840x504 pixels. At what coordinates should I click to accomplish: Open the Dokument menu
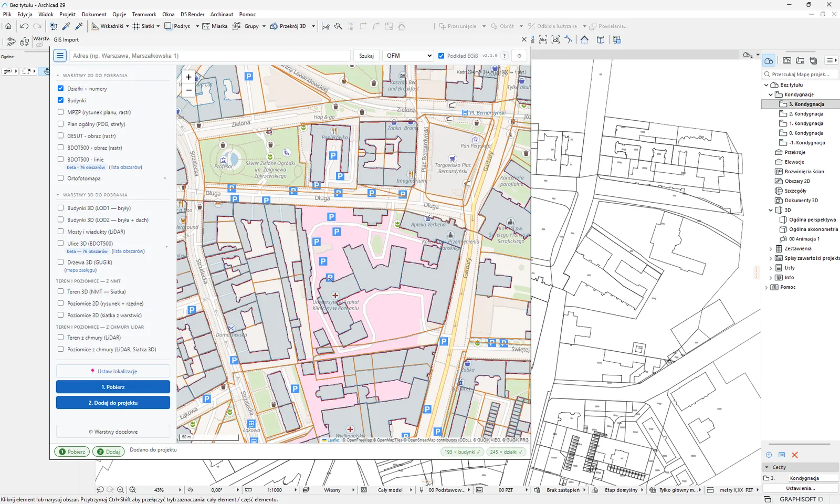[x=94, y=14]
